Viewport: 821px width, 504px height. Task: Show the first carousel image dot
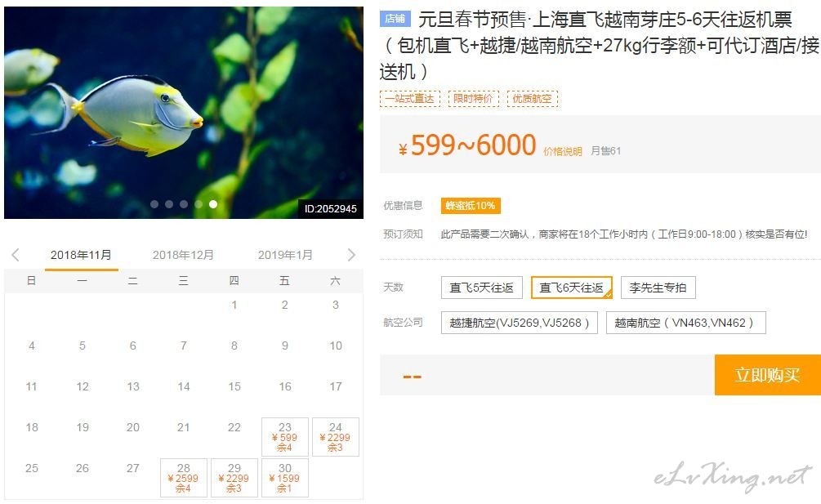click(154, 204)
